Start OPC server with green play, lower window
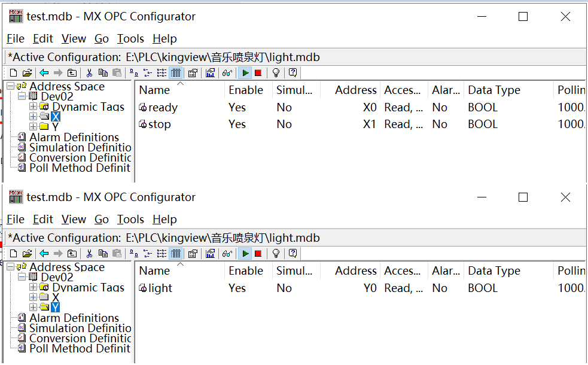Image resolution: width=588 pixels, height=365 pixels. [245, 254]
